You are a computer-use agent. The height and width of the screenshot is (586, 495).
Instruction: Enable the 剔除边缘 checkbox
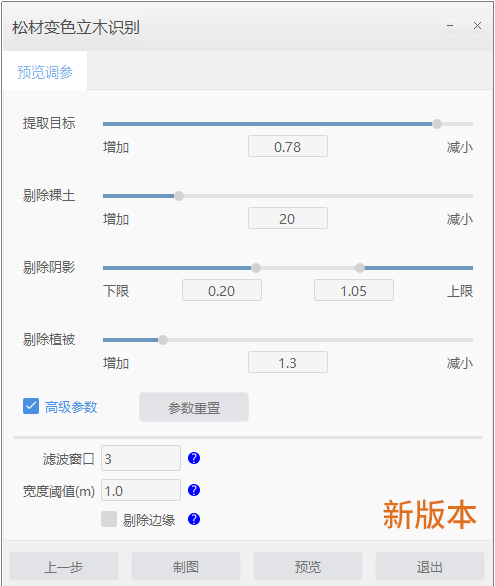coord(109,519)
